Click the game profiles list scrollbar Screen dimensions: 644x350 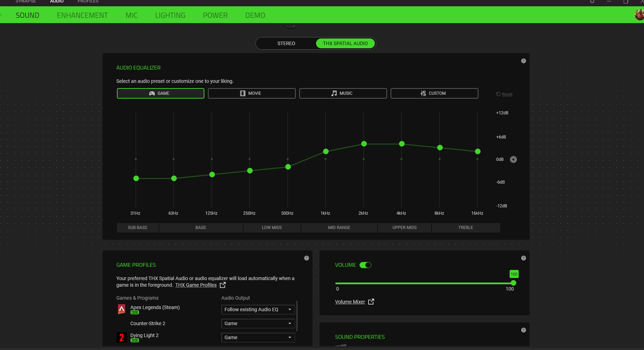[297, 316]
